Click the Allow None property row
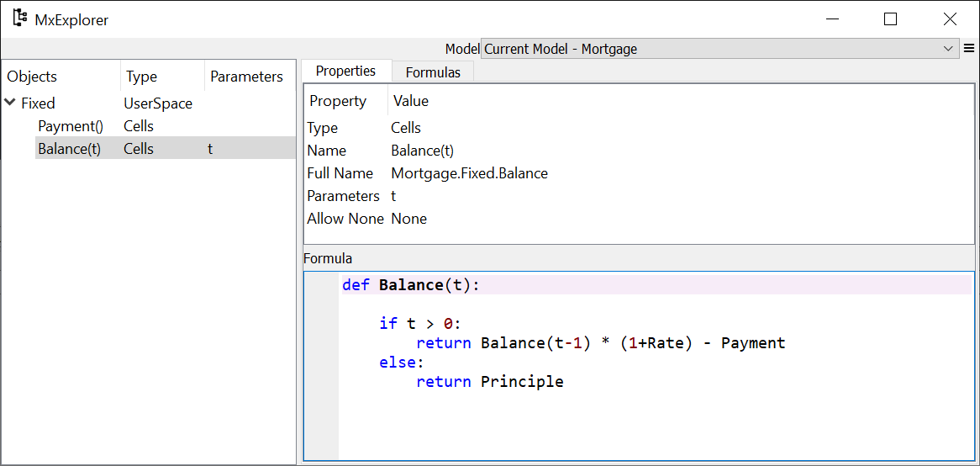Screen dimensions: 980x466 345,219
